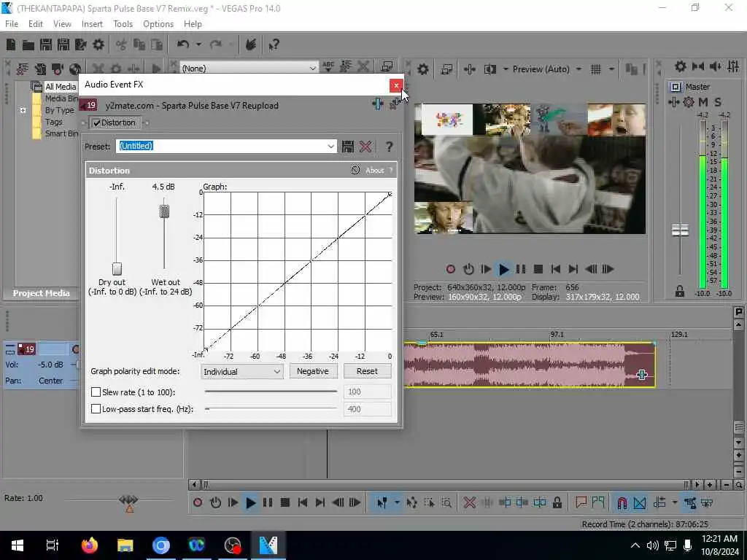Select All Media in the media tree
This screenshot has height=560, width=747.
click(x=61, y=87)
